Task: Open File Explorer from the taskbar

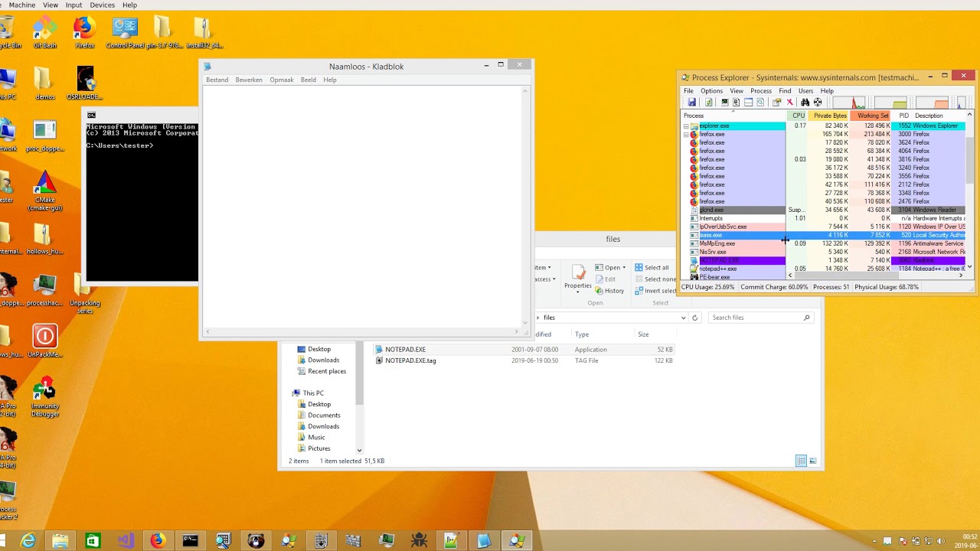Action: pyautogui.click(x=61, y=541)
